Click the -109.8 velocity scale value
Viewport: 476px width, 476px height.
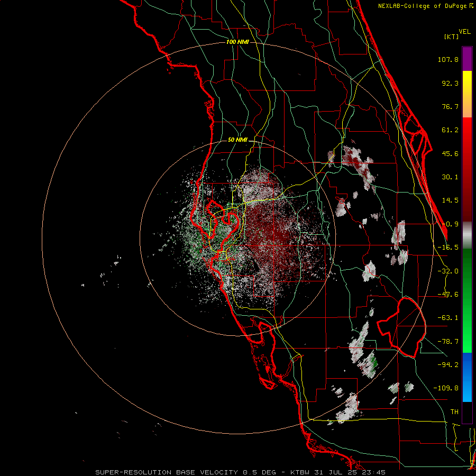click(x=446, y=388)
